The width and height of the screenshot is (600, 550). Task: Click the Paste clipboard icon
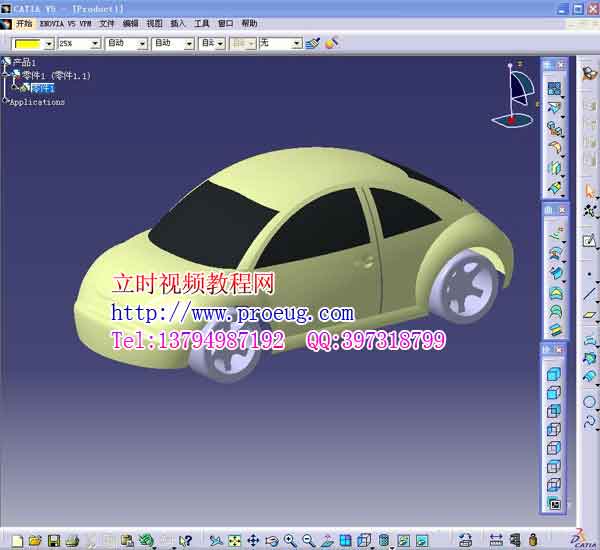tap(127, 540)
